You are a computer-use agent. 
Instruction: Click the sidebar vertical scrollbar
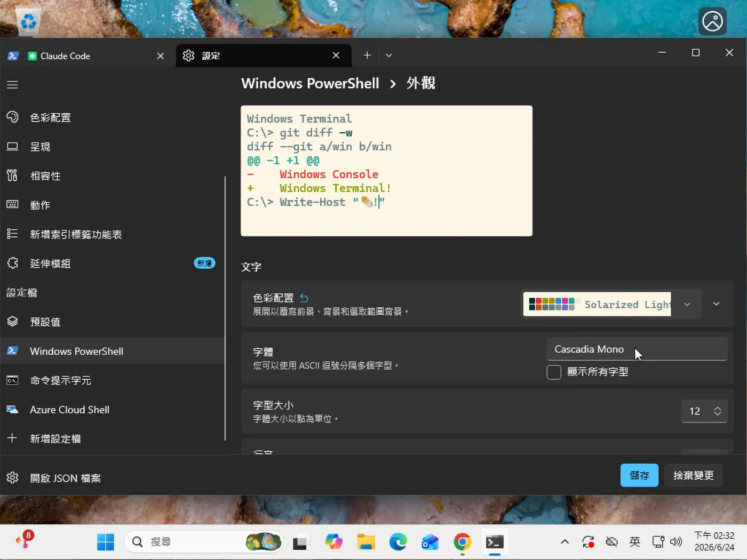pyautogui.click(x=225, y=308)
